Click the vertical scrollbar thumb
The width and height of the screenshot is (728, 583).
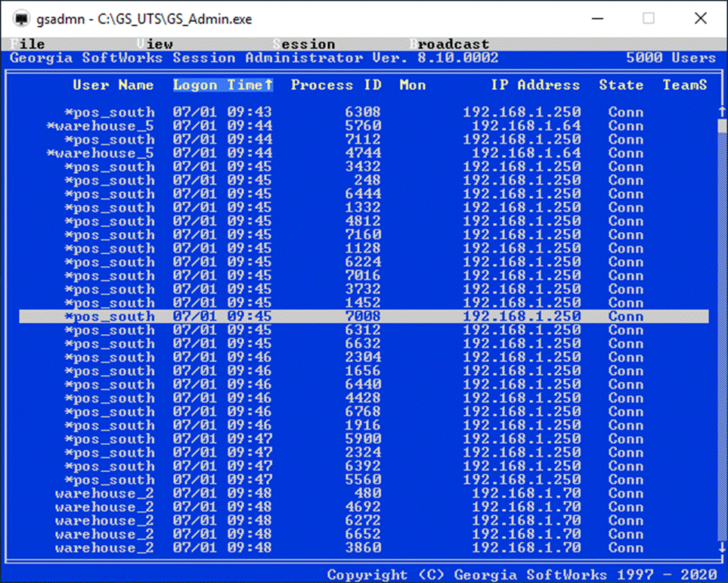pyautogui.click(x=722, y=126)
